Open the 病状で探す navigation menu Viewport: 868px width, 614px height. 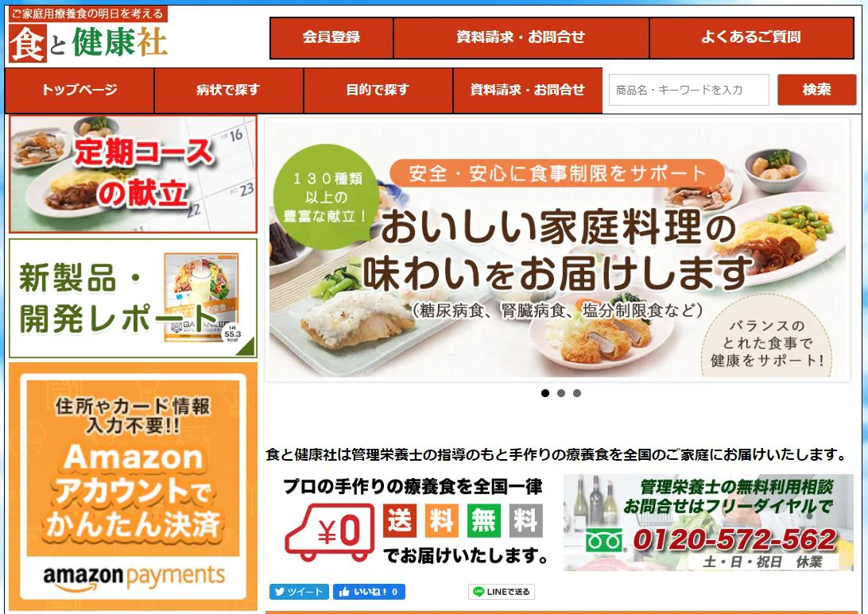coord(229,90)
